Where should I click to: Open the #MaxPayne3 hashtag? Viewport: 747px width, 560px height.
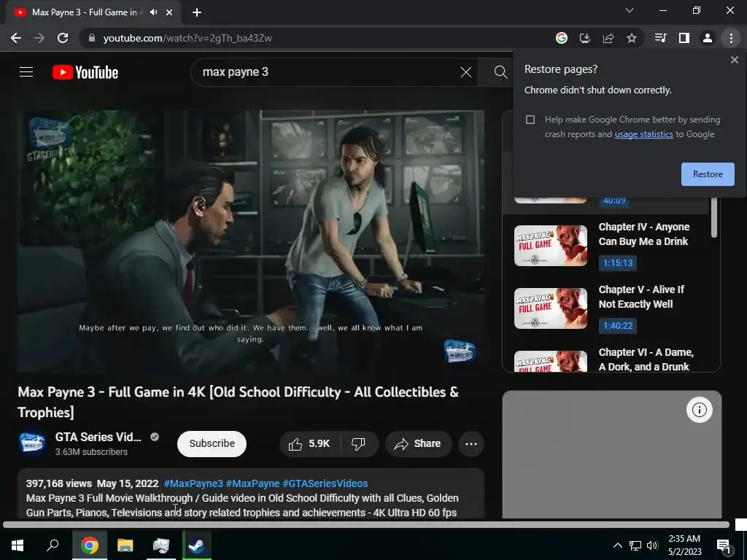[193, 483]
